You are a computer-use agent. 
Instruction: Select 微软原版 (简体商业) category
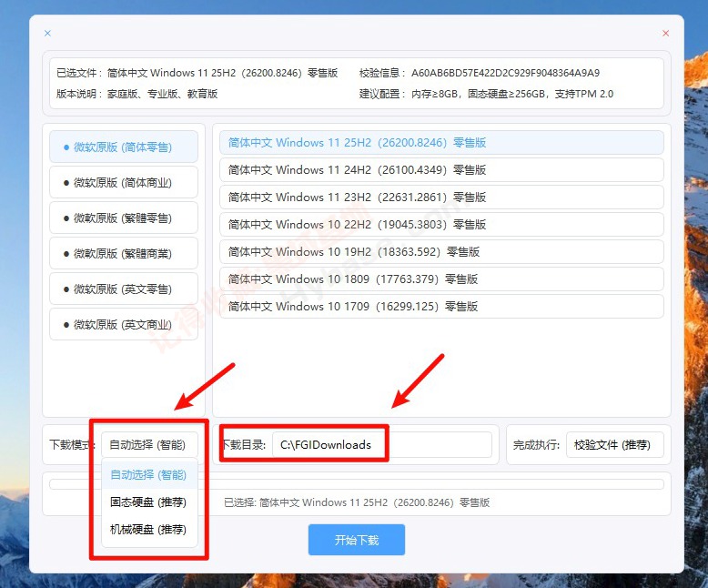[x=124, y=182]
